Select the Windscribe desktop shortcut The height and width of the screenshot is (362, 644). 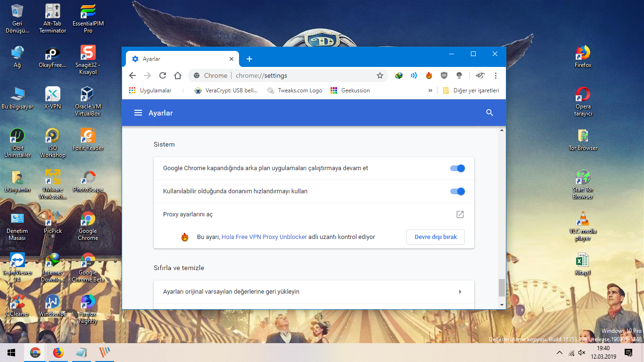(52, 305)
